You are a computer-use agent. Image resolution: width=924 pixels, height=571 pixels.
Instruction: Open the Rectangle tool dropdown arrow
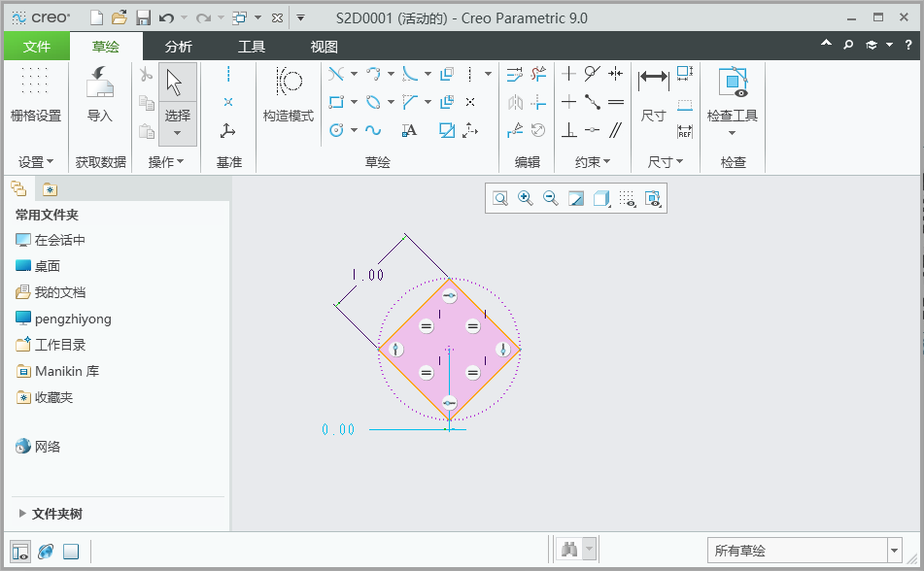(355, 102)
